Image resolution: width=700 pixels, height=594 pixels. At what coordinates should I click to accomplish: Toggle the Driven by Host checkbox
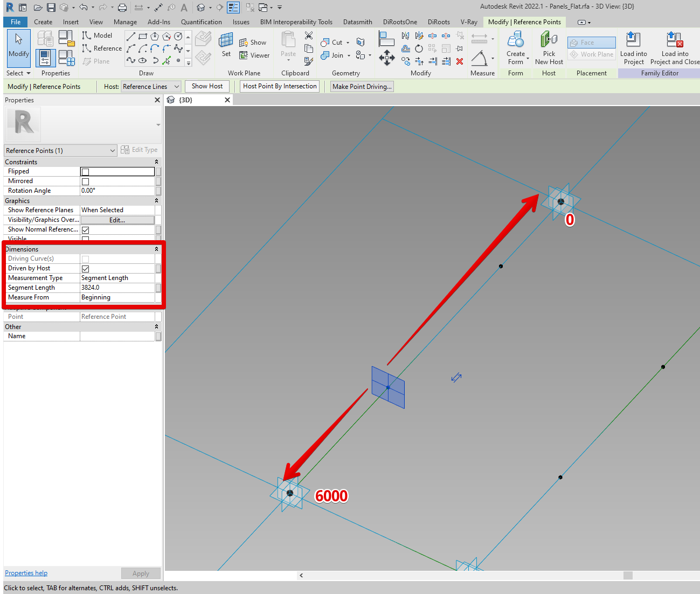(85, 269)
